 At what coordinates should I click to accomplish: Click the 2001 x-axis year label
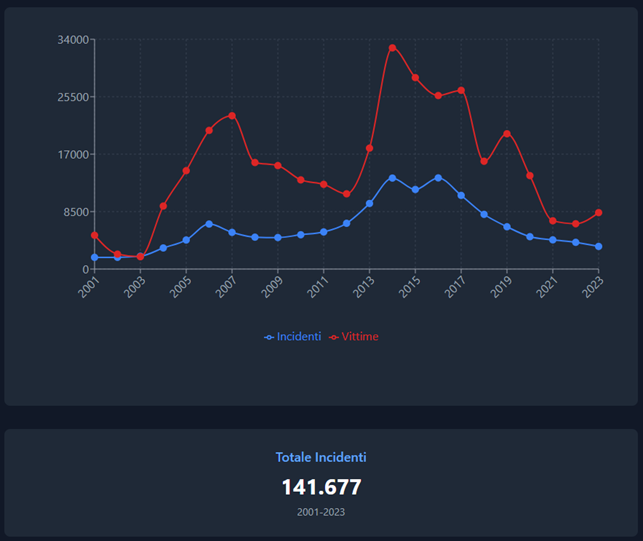[x=91, y=287]
